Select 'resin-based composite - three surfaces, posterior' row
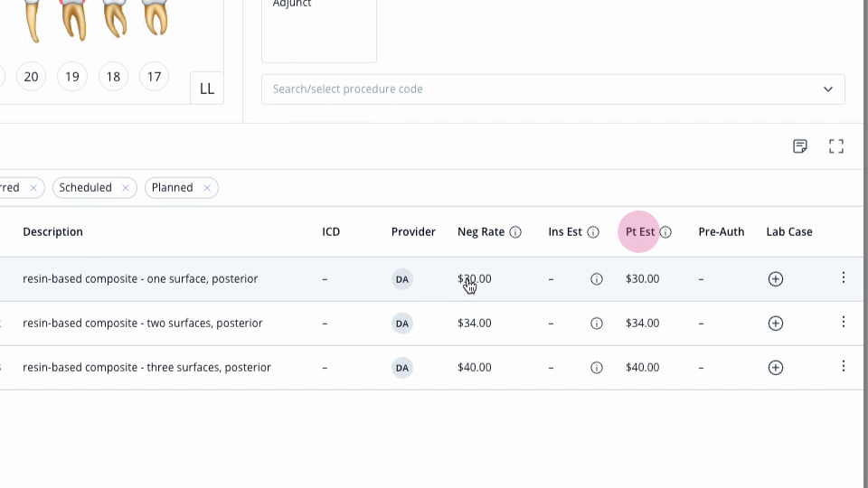868x488 pixels. coord(432,368)
